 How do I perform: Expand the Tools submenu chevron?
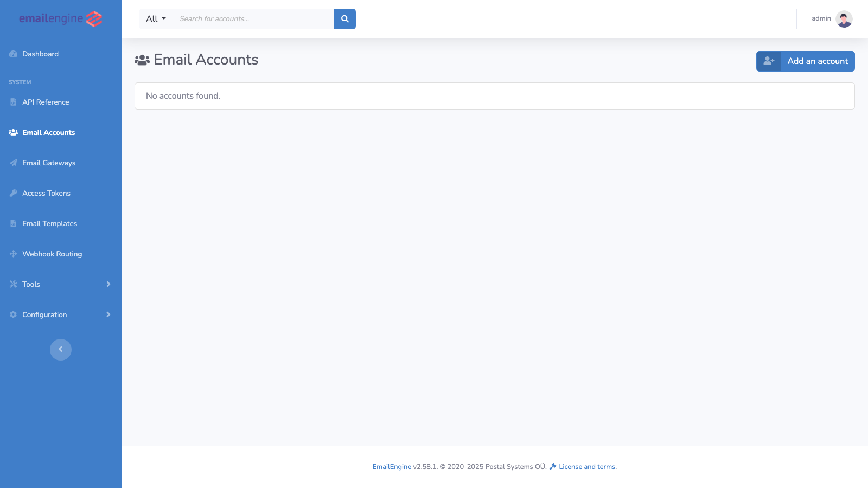tap(108, 284)
